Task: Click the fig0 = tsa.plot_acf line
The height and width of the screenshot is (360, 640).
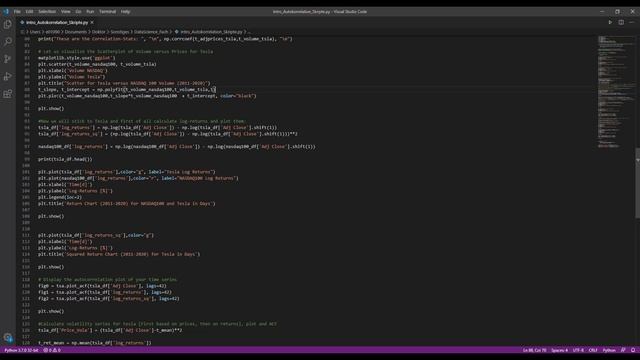Action: (x=102, y=286)
